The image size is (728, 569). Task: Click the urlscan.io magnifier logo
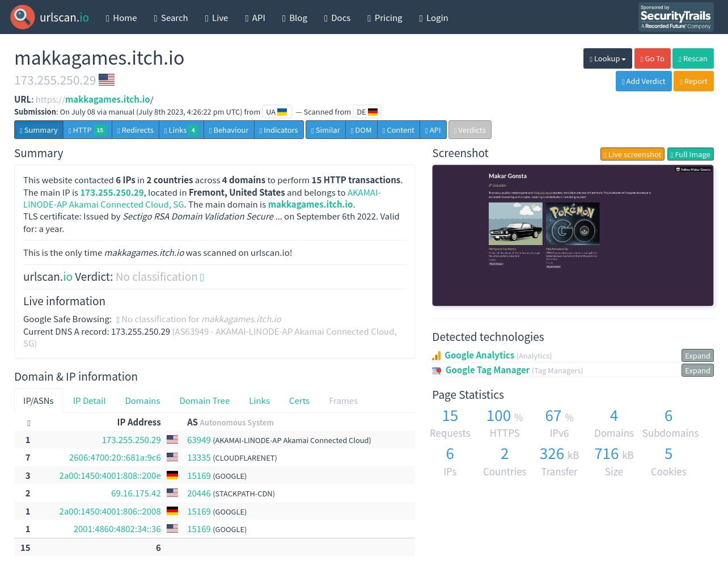(23, 17)
